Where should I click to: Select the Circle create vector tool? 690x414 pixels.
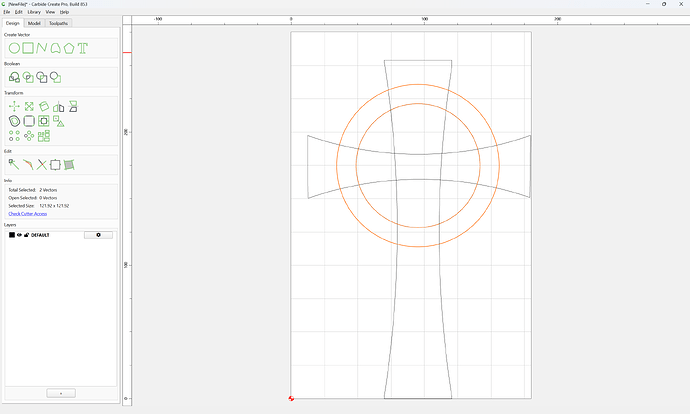point(14,48)
